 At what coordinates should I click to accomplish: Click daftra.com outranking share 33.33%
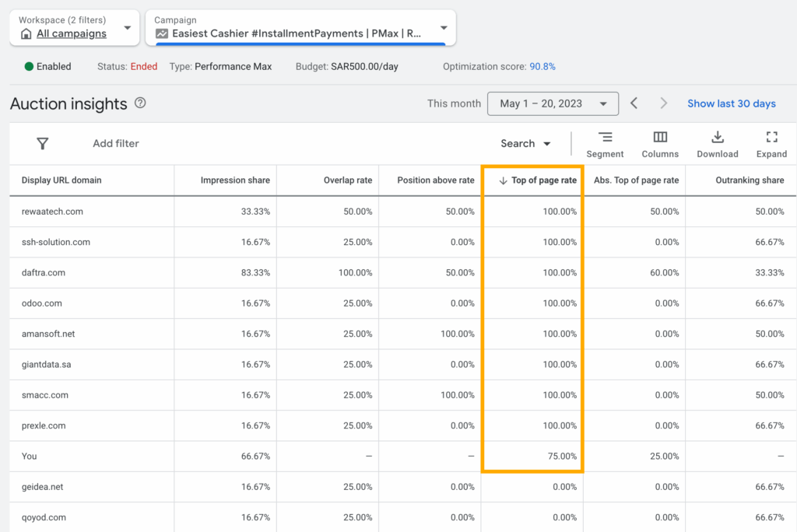[x=770, y=273]
